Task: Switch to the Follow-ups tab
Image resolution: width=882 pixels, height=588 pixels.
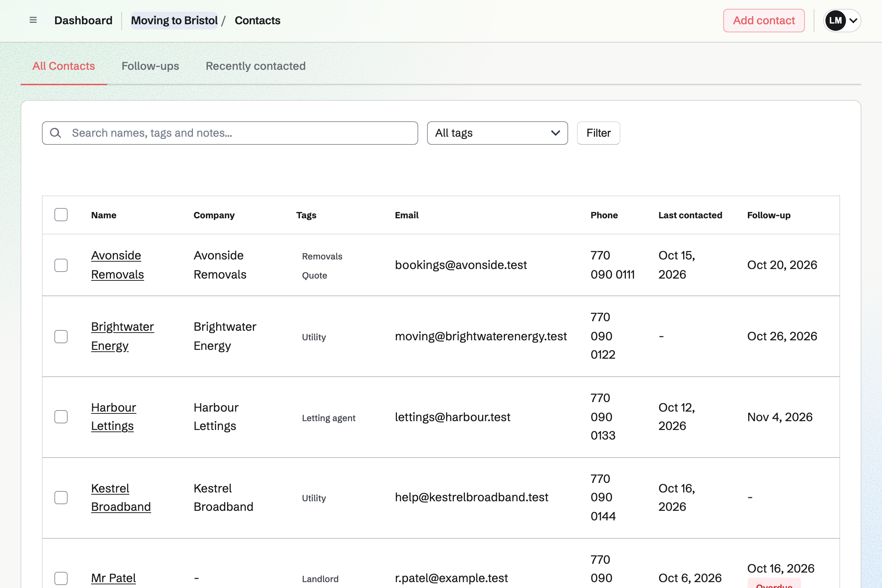Action: click(150, 66)
